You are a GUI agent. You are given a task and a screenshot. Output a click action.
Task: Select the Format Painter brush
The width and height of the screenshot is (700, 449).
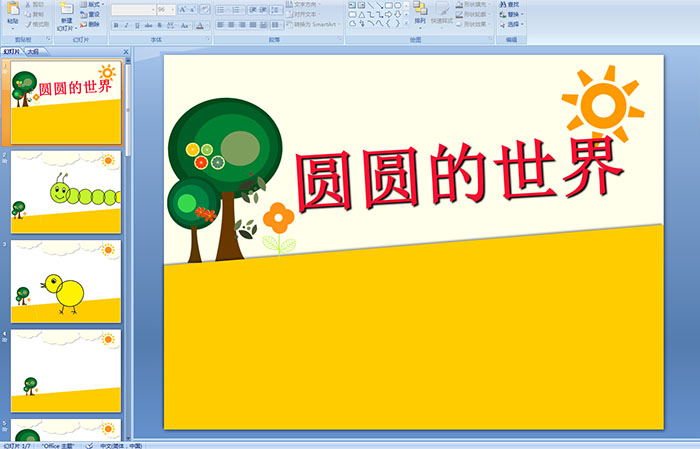tap(28, 24)
